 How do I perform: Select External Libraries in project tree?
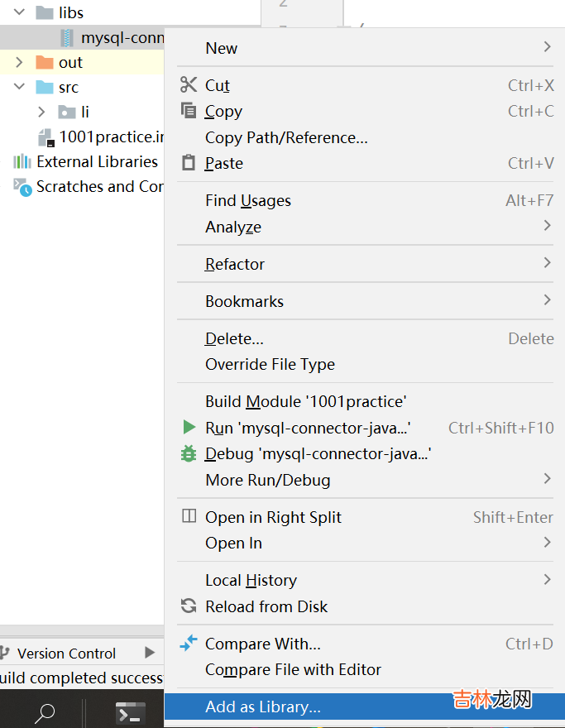pyautogui.click(x=97, y=162)
